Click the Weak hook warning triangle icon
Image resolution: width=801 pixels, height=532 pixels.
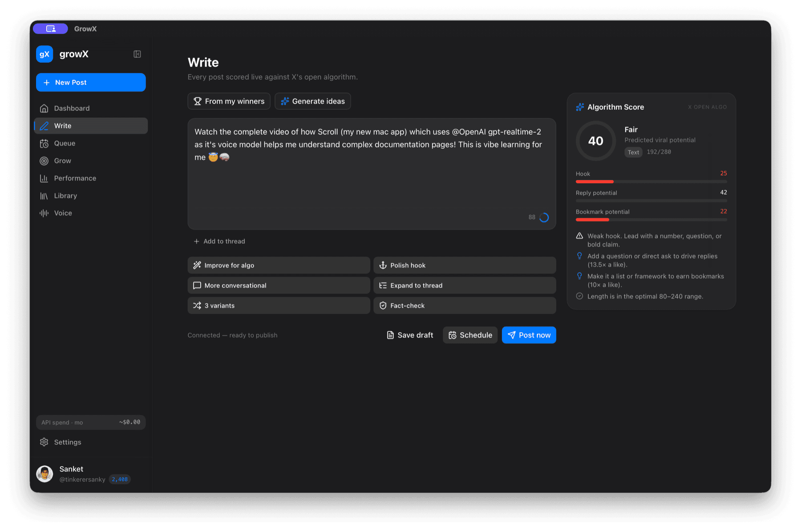[579, 236]
